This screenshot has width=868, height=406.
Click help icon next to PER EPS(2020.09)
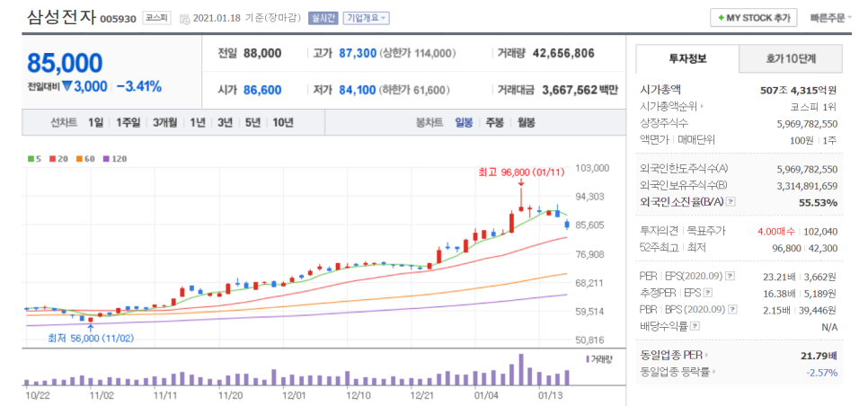pos(731,275)
